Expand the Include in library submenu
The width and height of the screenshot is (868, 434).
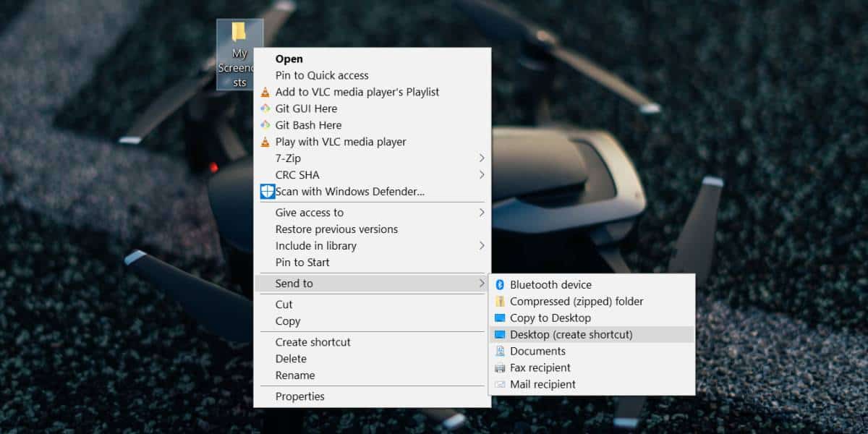point(373,246)
